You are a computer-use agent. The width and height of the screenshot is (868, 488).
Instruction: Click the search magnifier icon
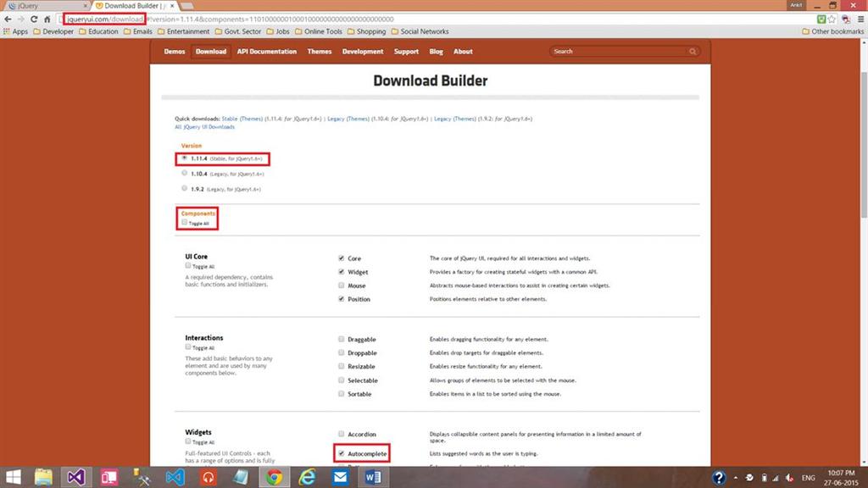coord(693,52)
